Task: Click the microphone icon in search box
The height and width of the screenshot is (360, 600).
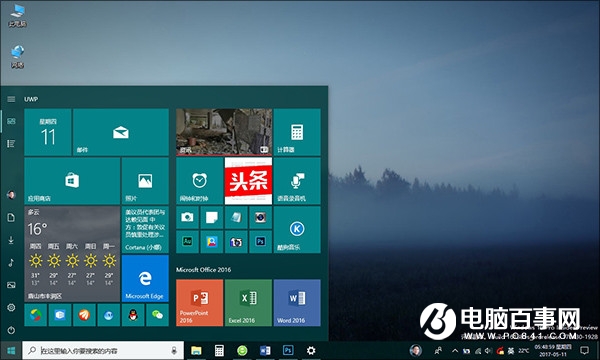Action: pyautogui.click(x=174, y=350)
